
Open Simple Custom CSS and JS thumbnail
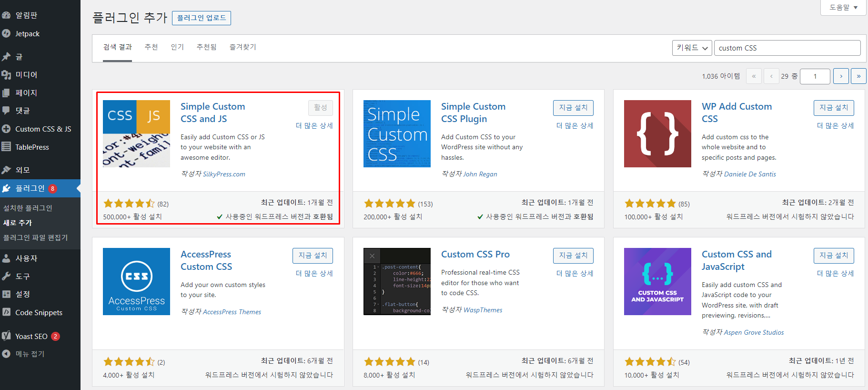tap(136, 133)
